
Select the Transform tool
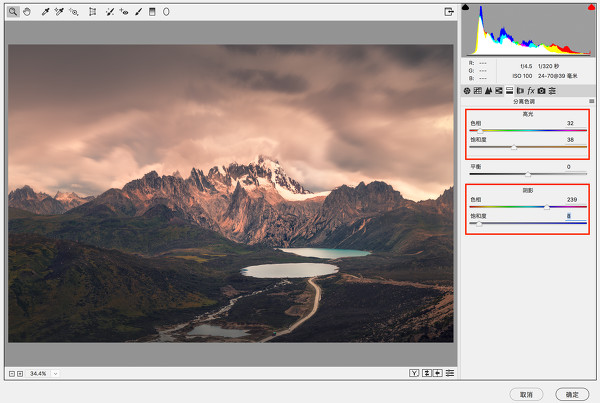[x=92, y=12]
